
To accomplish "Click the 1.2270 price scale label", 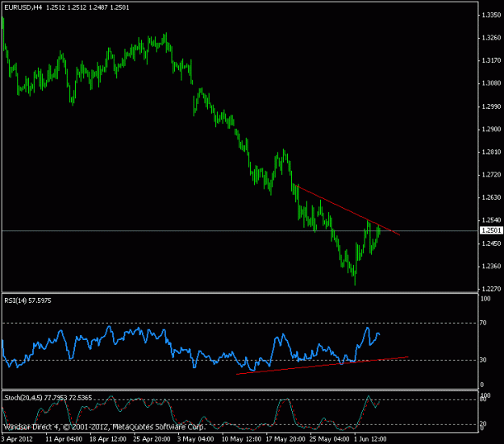I will pos(491,289).
